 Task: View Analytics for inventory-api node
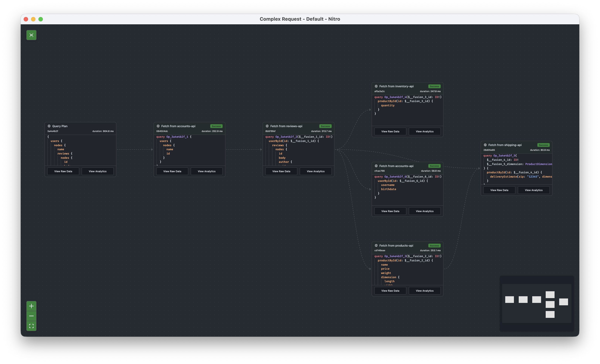(x=425, y=131)
